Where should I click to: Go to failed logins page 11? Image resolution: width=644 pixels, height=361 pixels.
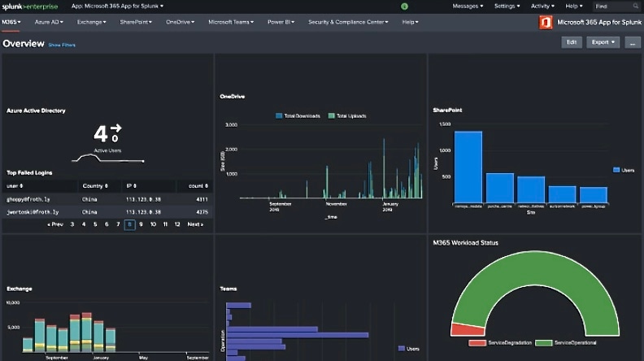(165, 224)
